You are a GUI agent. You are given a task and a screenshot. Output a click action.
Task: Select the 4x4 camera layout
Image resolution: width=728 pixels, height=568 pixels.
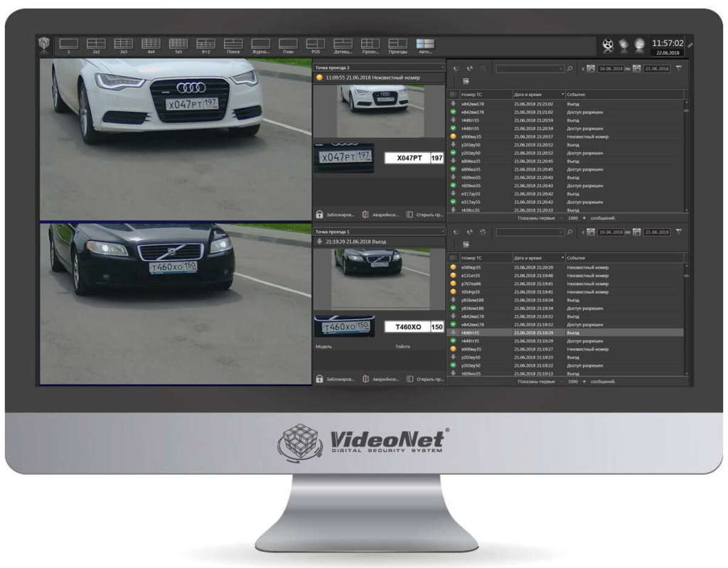pos(151,46)
